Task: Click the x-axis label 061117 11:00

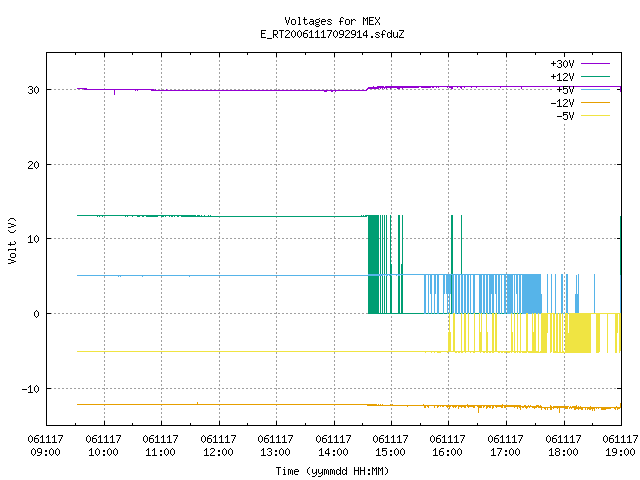Action: 160,445
